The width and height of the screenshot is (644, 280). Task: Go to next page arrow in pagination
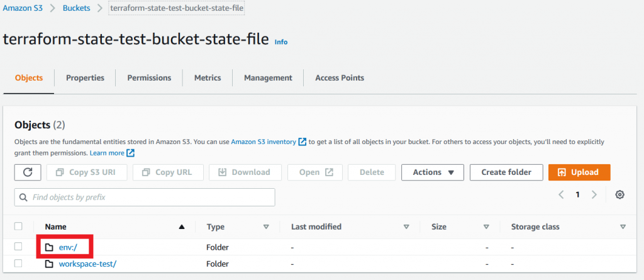594,195
